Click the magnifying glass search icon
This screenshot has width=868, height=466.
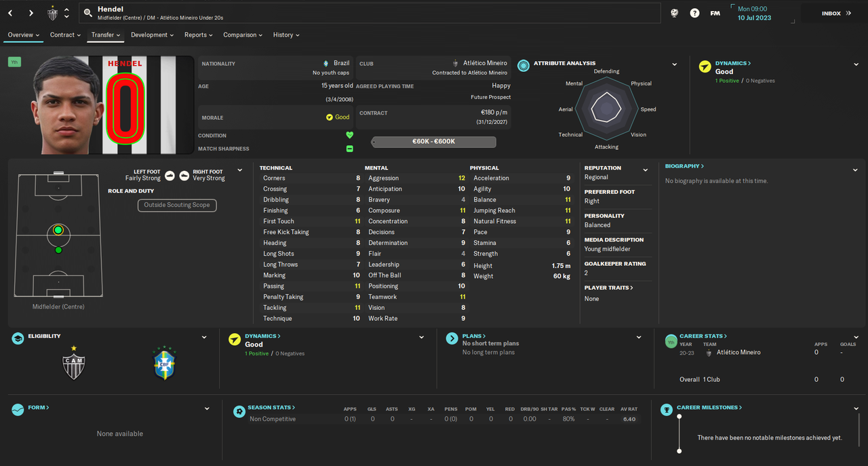(87, 13)
